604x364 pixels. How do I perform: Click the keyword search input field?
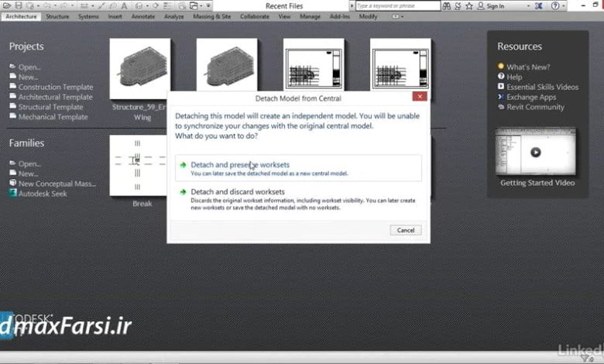pos(397,6)
